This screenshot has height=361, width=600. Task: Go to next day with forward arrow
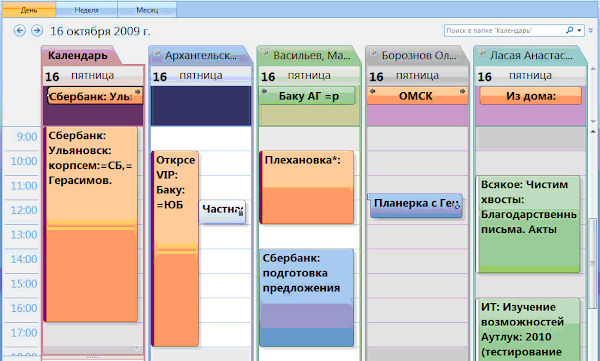(37, 31)
